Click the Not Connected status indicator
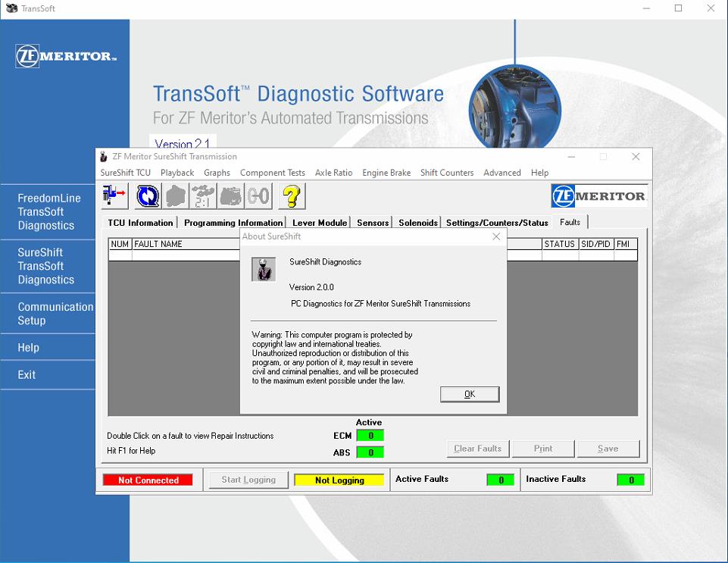 tap(148, 479)
